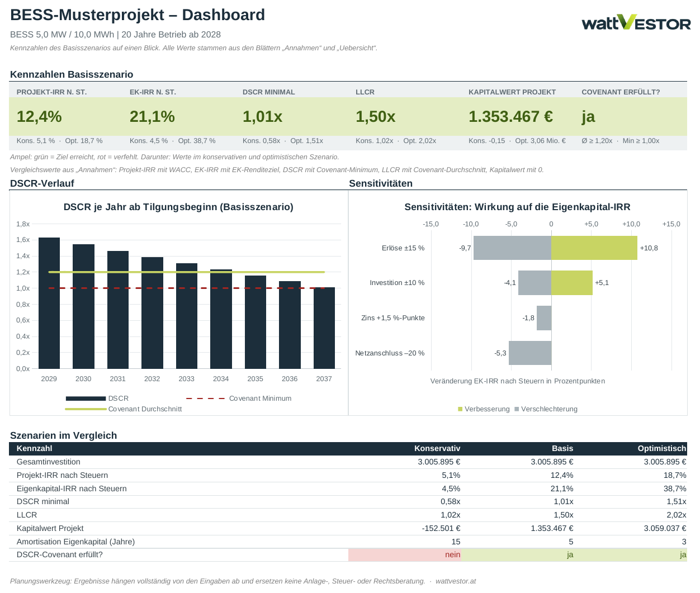
Task: Select the DSCR minimal value 1,01x
Action: (x=262, y=117)
